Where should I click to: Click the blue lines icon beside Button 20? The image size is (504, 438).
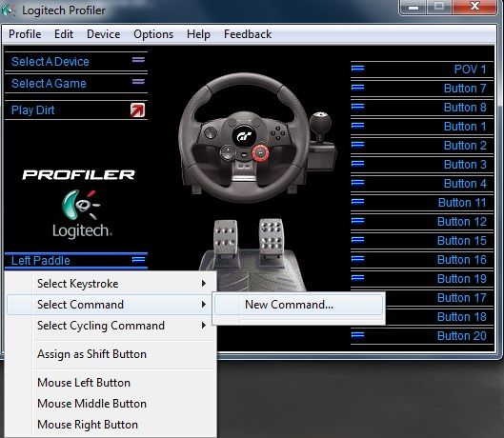point(357,335)
